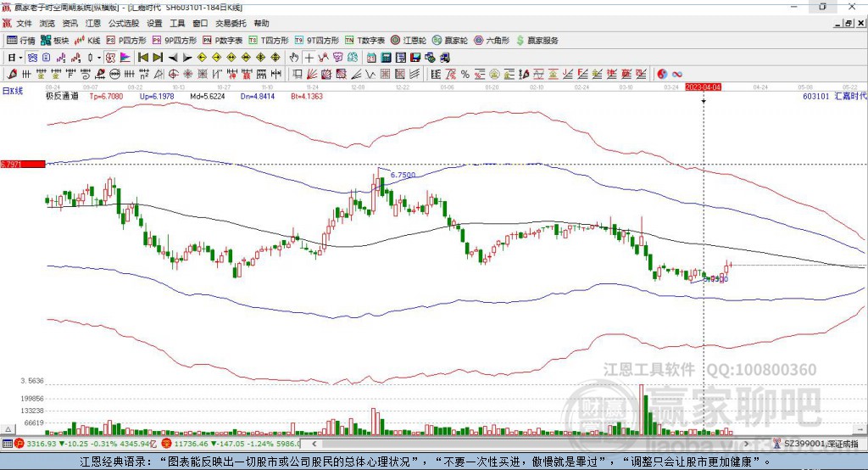868x470 pixels.
Task: Open 赢家服务 service with dollar icon
Action: pos(537,41)
